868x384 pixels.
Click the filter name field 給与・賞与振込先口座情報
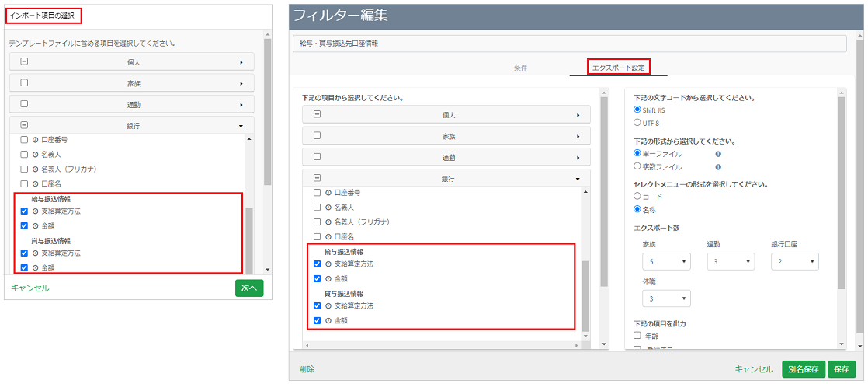click(x=570, y=44)
